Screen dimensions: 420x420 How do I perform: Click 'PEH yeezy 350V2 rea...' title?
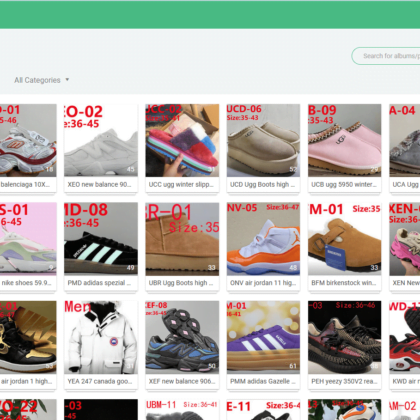(x=344, y=381)
